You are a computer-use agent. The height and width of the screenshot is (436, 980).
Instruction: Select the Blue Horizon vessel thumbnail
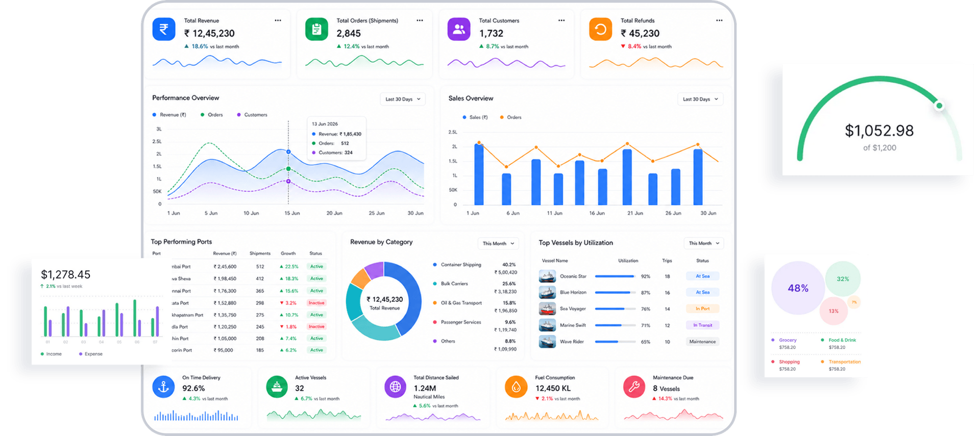[x=547, y=293]
